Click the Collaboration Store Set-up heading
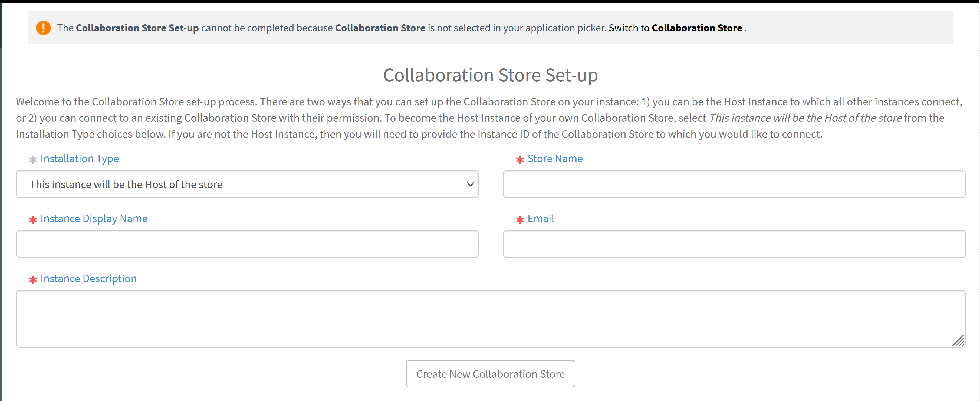The width and height of the screenshot is (980, 401). click(490, 75)
